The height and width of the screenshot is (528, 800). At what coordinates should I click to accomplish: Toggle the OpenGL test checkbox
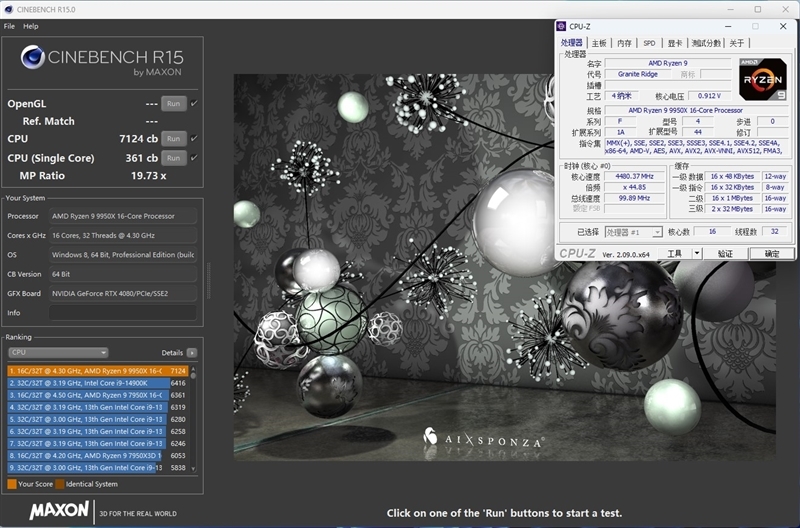coord(194,103)
